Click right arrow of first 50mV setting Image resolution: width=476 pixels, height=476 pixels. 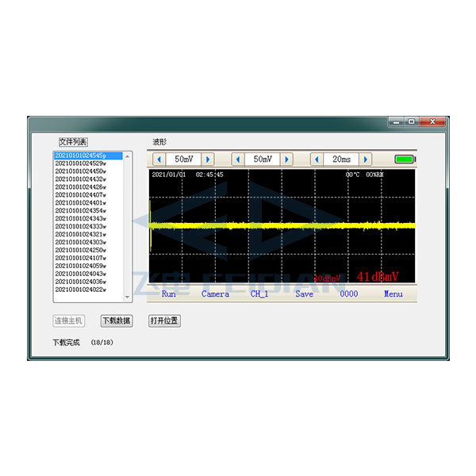pos(208,159)
